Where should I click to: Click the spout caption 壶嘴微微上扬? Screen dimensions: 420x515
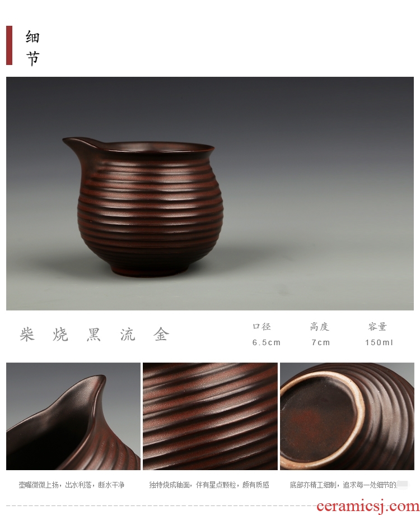pos(72,484)
